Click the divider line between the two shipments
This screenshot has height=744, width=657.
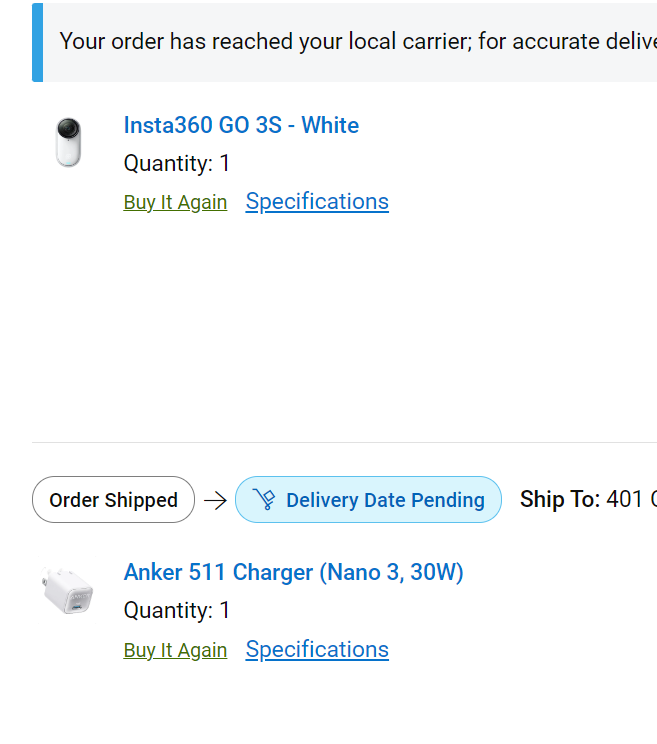click(344, 442)
